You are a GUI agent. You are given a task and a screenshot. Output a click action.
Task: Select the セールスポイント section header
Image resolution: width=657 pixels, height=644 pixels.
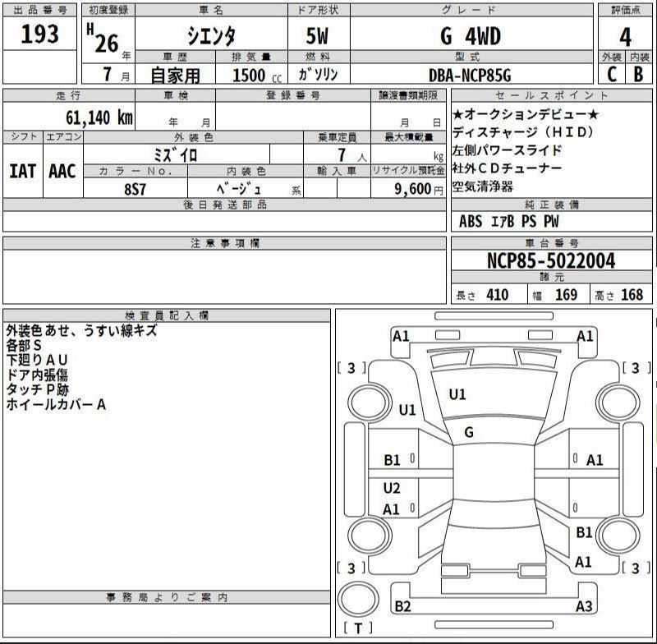pos(551,95)
